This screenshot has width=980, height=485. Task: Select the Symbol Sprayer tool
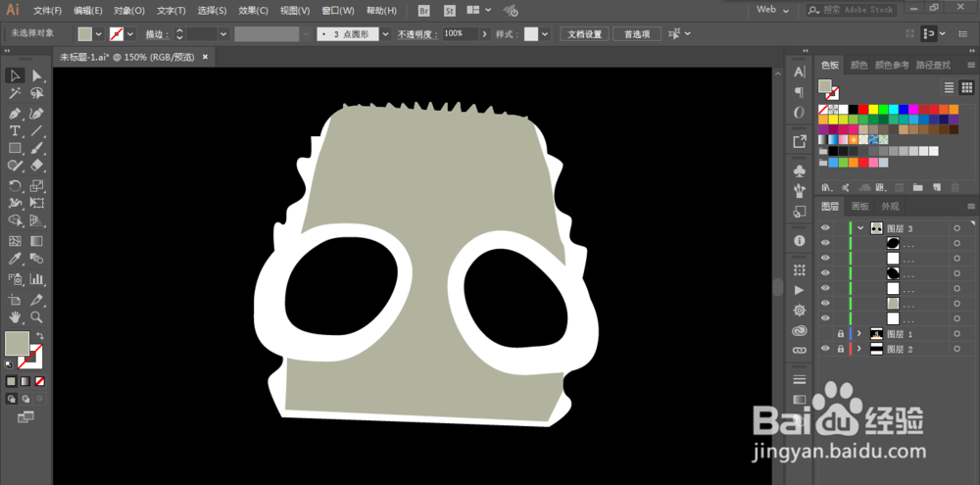tap(15, 278)
